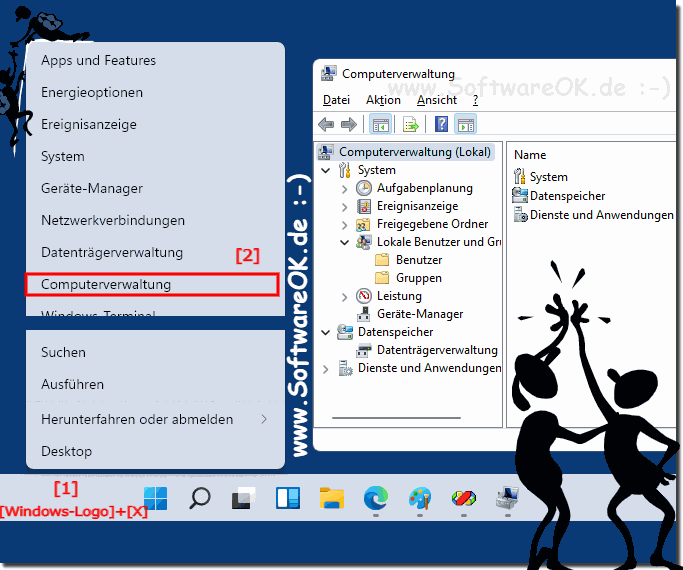Screen dimensions: 683x570
Task: Open Task View on taskbar
Action: pyautogui.click(x=243, y=498)
